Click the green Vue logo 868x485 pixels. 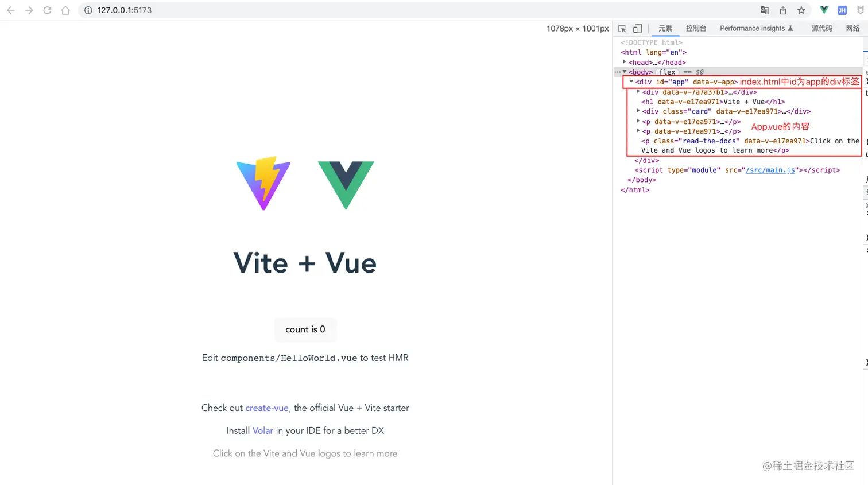346,185
